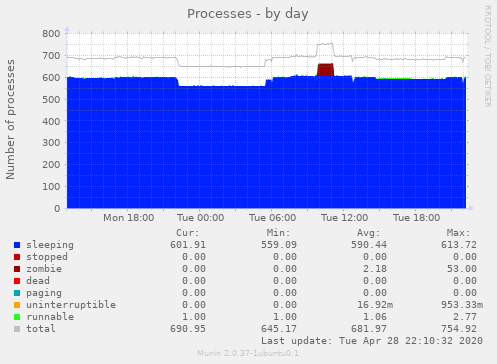The width and height of the screenshot is (497, 364).
Task: Select the 200 y-axis tick label
Action: point(51,165)
